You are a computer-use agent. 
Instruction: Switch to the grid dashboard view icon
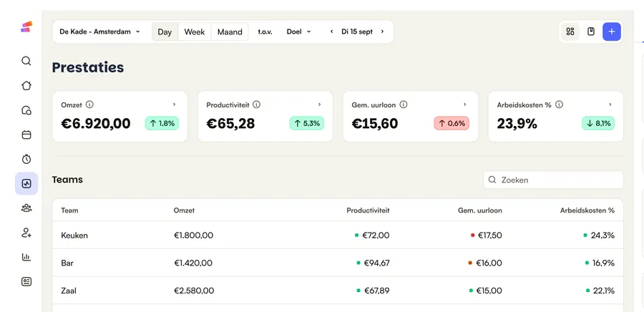click(x=570, y=31)
